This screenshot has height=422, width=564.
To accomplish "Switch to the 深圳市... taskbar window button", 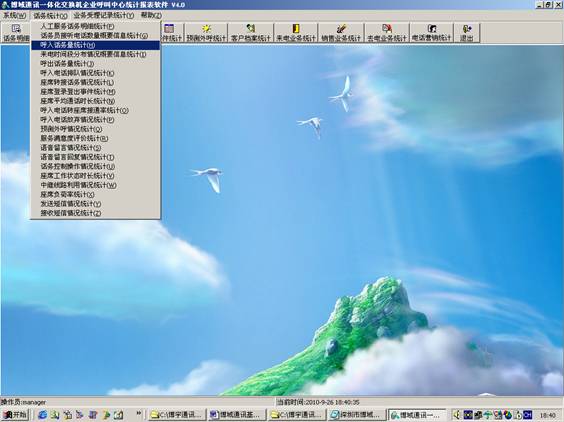I will click(356, 415).
